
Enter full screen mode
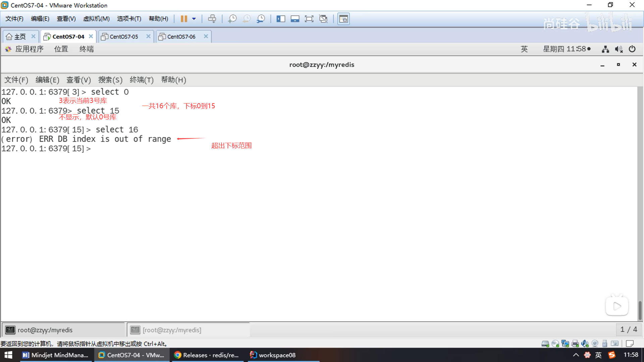click(309, 19)
